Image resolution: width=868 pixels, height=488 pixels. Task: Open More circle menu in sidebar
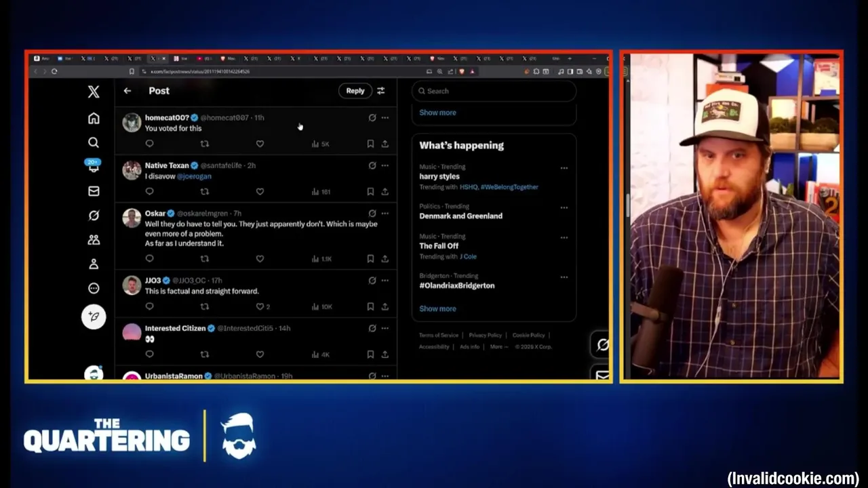94,288
